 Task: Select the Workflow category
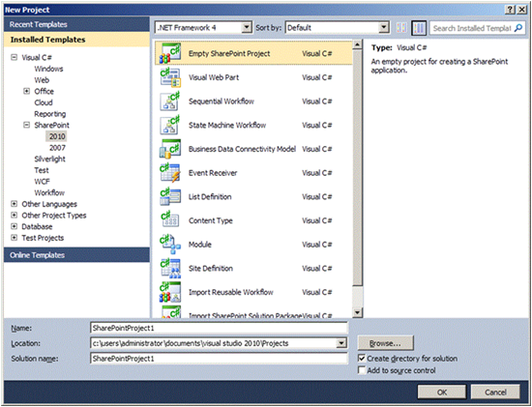pos(49,192)
